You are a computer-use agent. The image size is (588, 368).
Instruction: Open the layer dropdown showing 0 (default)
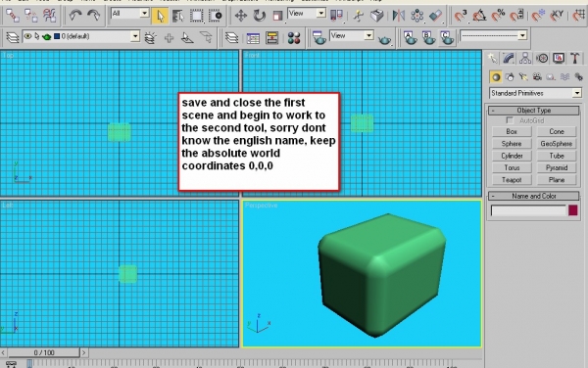point(81,36)
